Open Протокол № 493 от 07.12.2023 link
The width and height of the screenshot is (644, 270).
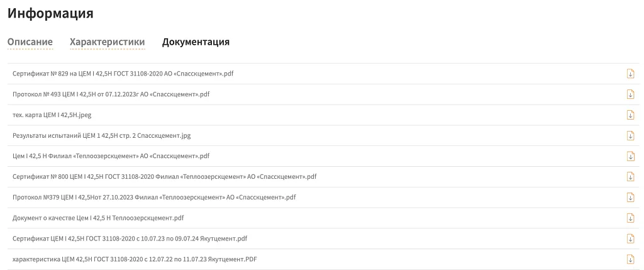(111, 94)
